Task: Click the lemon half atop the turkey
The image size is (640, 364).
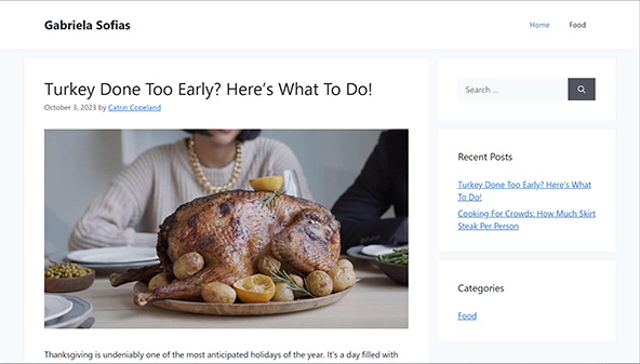Action: tap(266, 183)
